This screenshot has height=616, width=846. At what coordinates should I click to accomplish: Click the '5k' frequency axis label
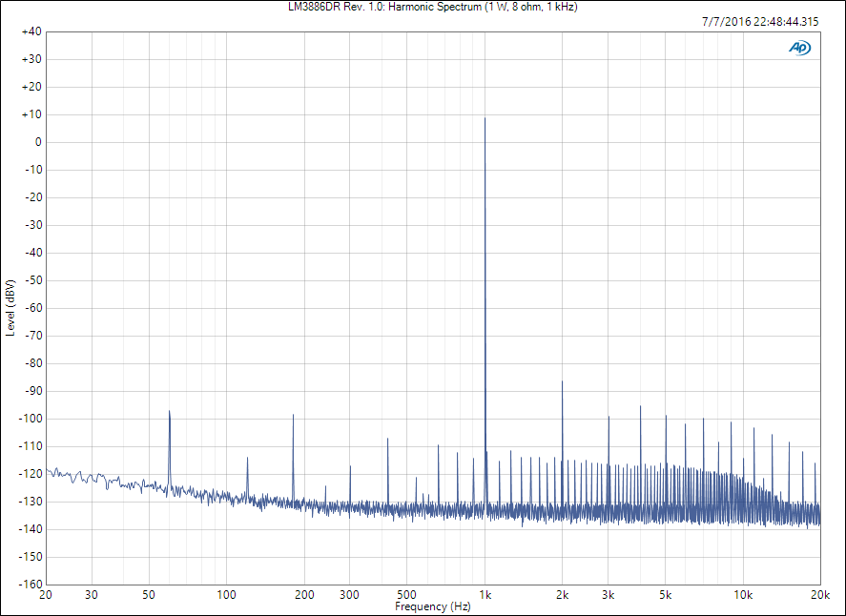665,595
